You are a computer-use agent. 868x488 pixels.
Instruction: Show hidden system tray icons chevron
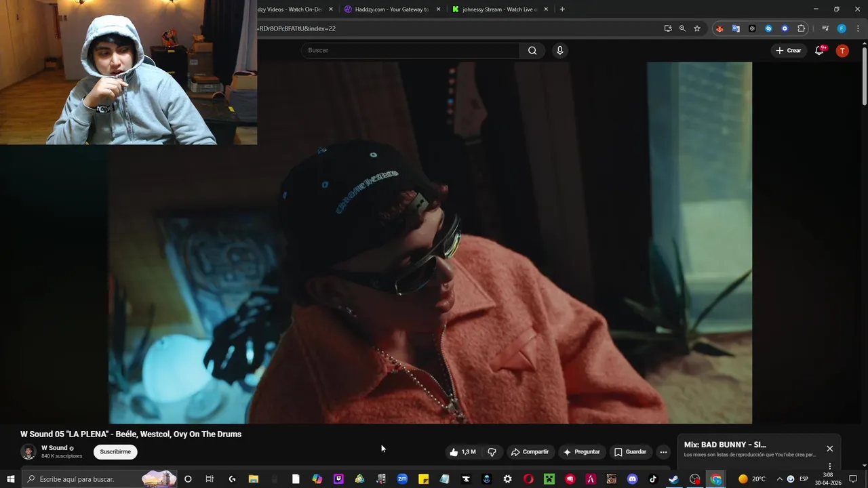[x=779, y=479]
